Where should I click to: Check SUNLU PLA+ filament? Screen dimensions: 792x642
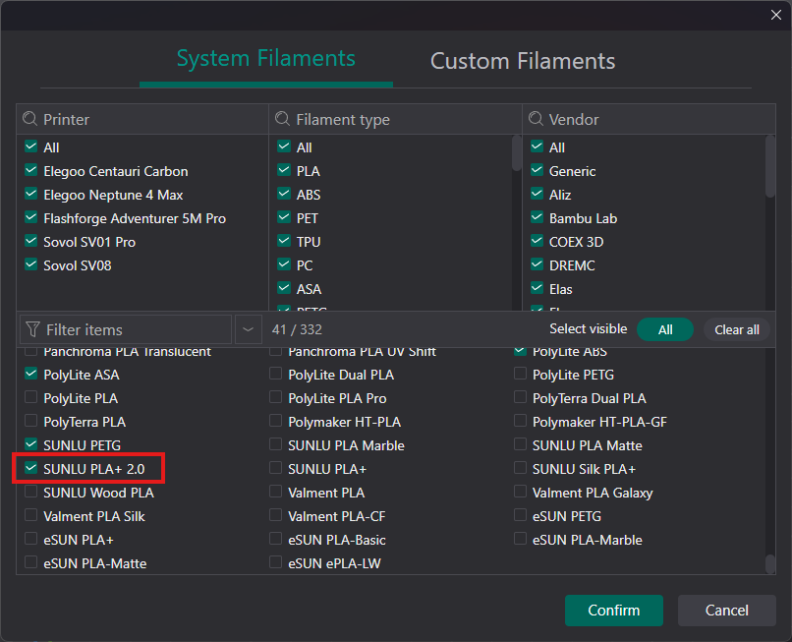click(x=275, y=469)
